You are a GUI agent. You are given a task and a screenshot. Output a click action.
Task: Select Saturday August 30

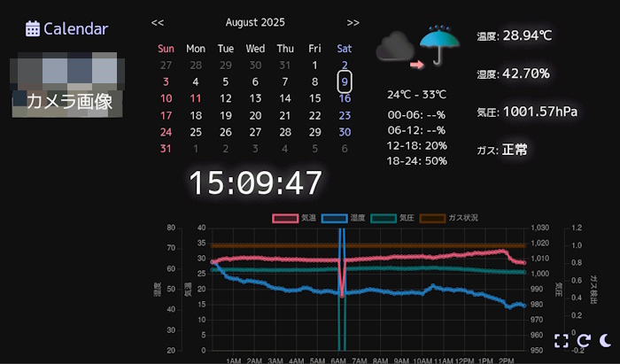345,132
